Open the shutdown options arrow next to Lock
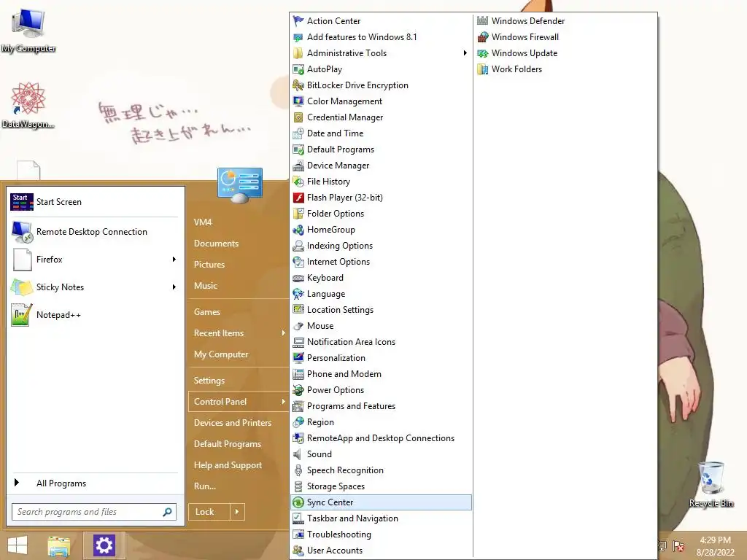The width and height of the screenshot is (747, 560). (237, 512)
